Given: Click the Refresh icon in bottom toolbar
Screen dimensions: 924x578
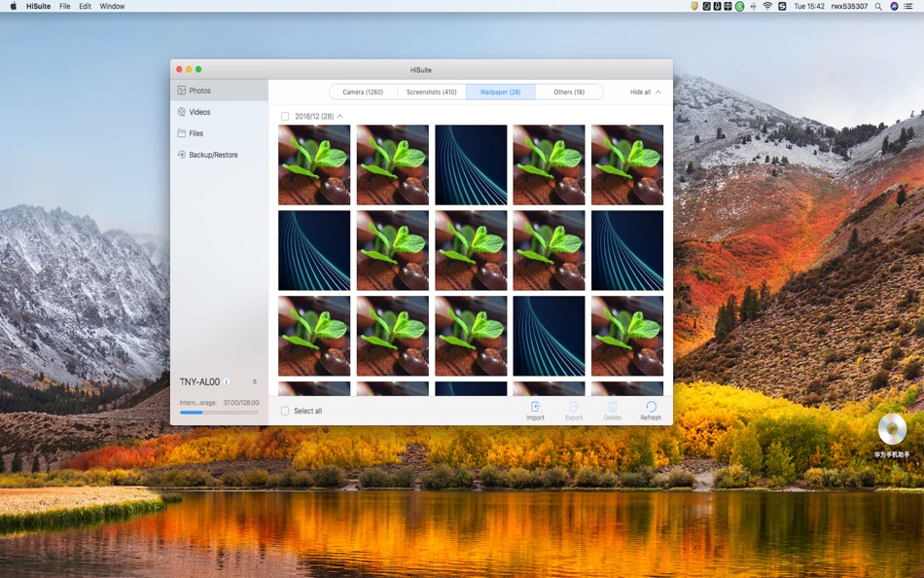Looking at the screenshot, I should tap(651, 407).
